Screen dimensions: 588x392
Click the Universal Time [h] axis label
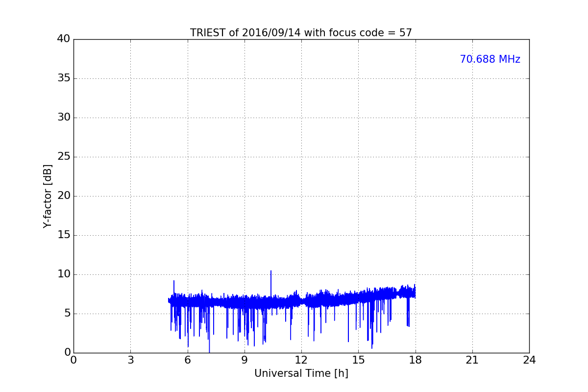coord(301,373)
